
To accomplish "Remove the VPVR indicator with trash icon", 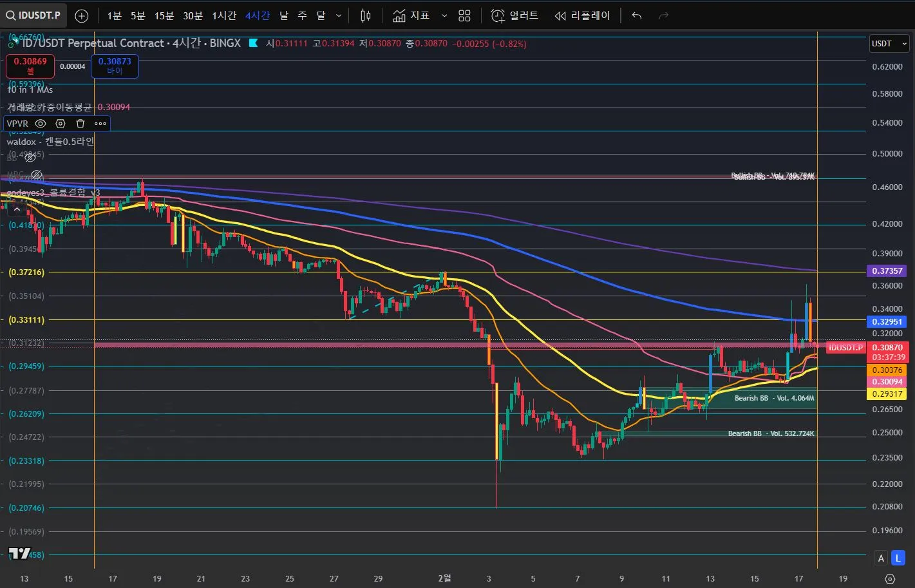I will 80,124.
